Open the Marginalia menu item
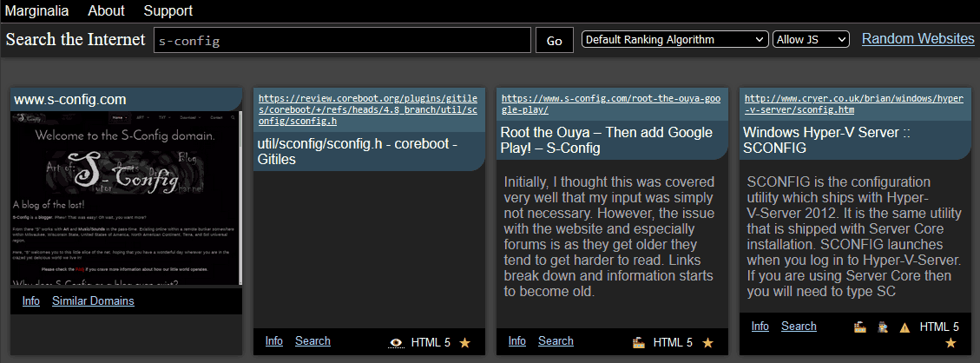The height and width of the screenshot is (363, 980). (x=36, y=10)
